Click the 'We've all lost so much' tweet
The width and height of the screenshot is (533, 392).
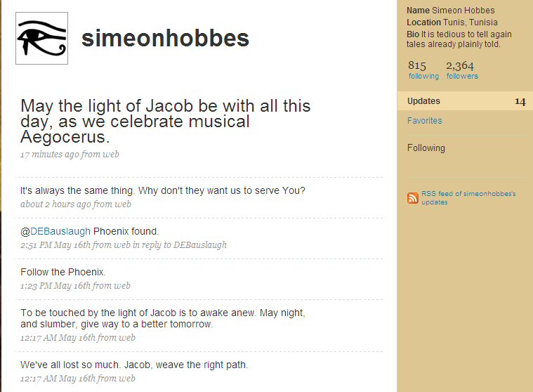[x=134, y=365]
